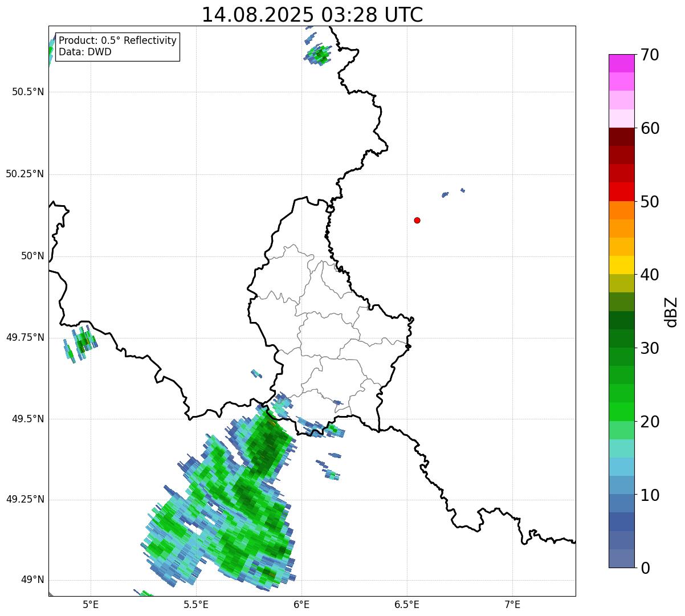Click longitude label '5.5°E'
The height and width of the screenshot is (616, 685).
coord(196,605)
